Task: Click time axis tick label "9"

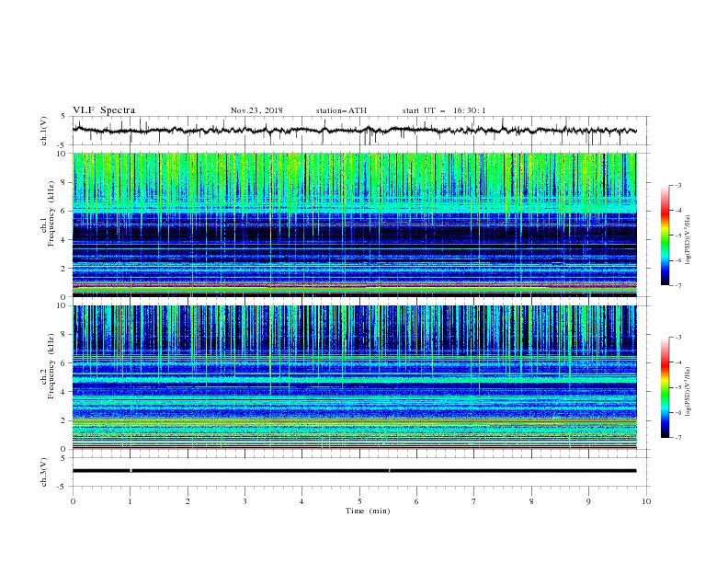Action: point(588,501)
